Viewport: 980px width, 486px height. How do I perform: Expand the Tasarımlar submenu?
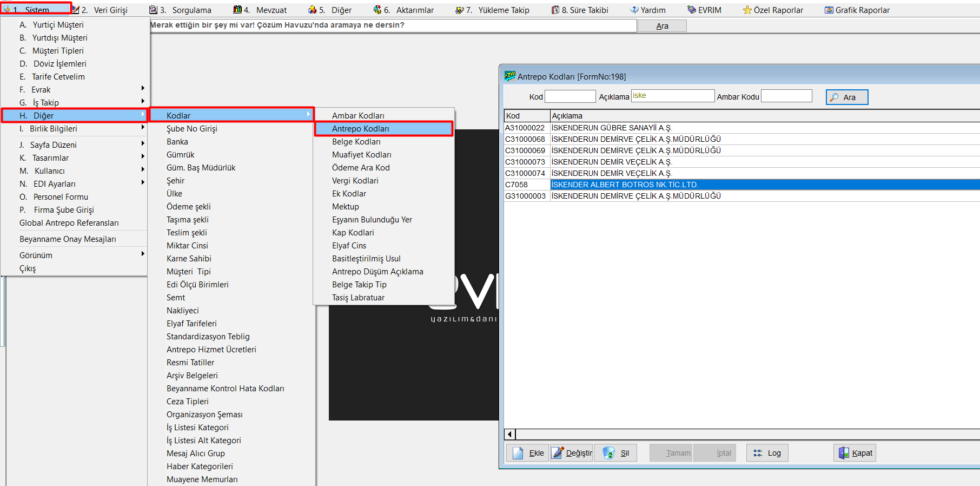(143, 156)
